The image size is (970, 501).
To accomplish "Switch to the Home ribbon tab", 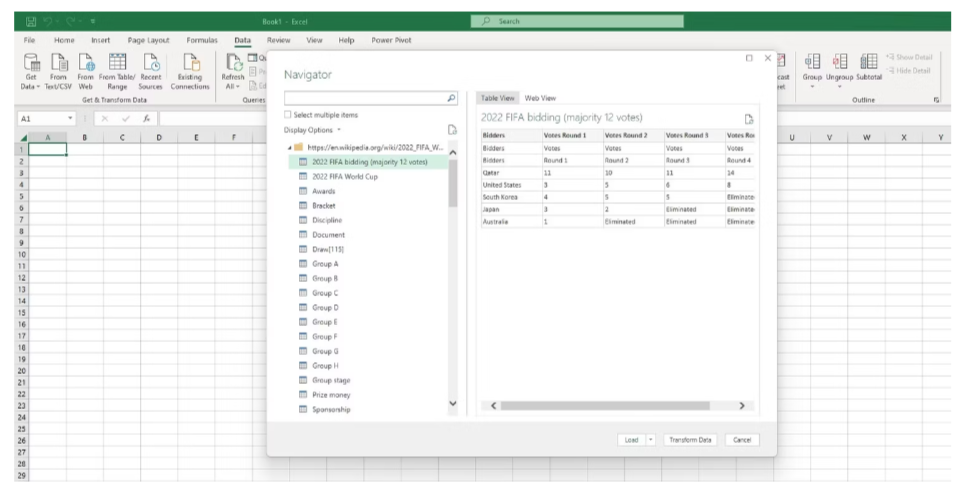I will (x=64, y=40).
